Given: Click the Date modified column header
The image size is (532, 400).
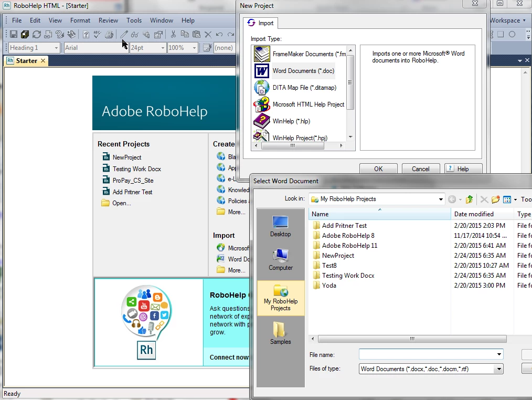Looking at the screenshot, I should (482, 214).
